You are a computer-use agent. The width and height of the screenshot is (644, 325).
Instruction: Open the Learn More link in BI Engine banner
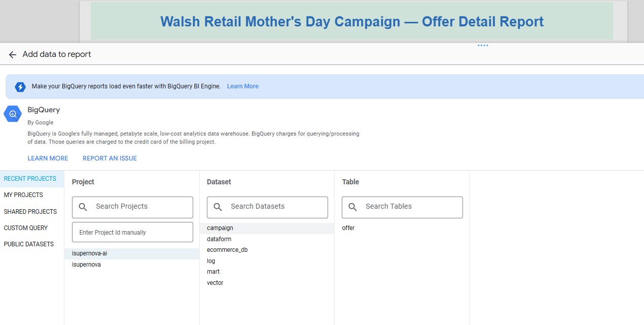[x=243, y=86]
